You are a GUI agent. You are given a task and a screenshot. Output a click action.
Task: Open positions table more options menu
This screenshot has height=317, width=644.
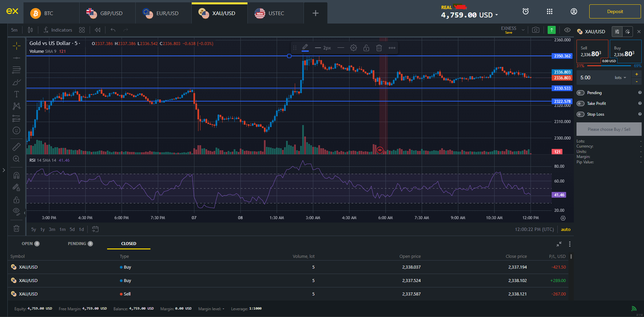pyautogui.click(x=569, y=244)
